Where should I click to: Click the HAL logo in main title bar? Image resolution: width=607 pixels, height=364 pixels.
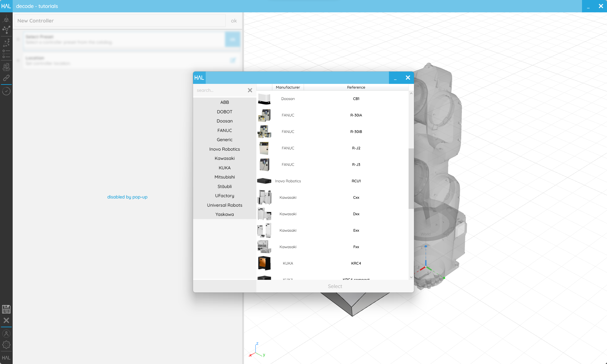coord(6,6)
